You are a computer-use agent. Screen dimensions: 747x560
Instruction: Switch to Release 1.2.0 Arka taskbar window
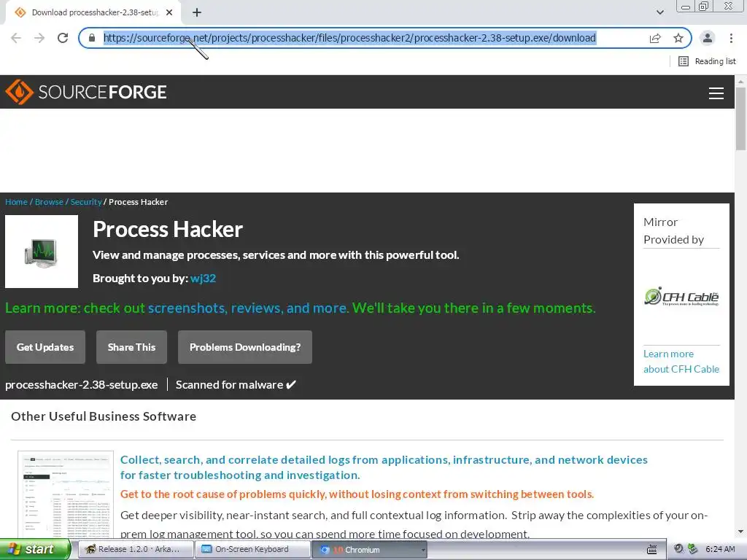(x=136, y=549)
